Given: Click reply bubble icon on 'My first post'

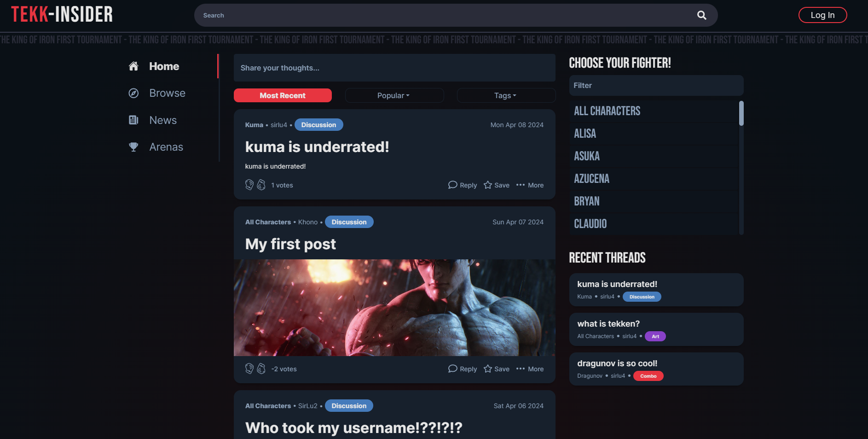Looking at the screenshot, I should point(452,369).
